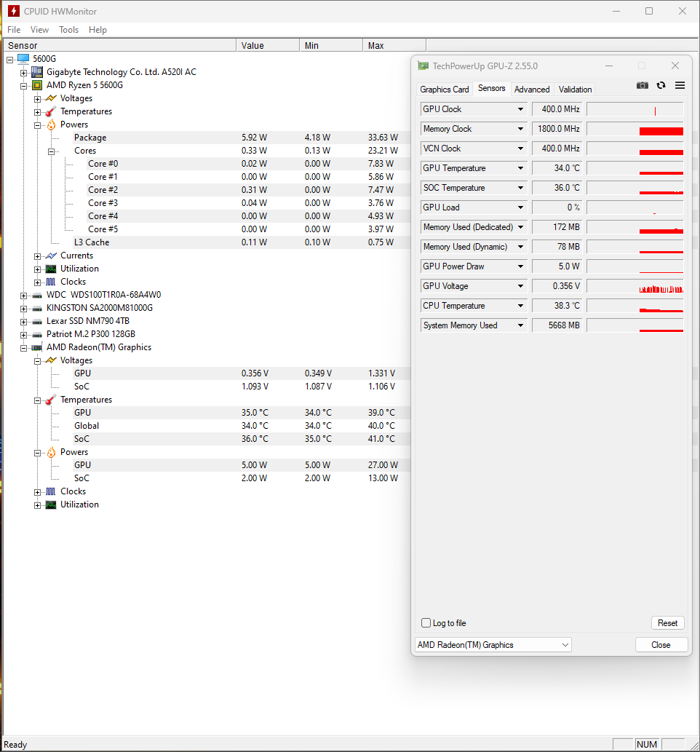Click the Sensor column header
The height and width of the screenshot is (752, 700).
(120, 46)
